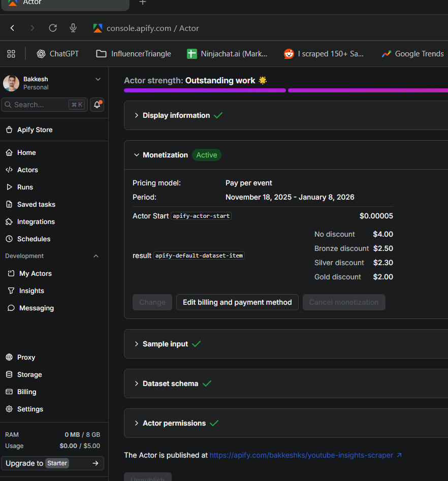The image size is (448, 481).
Task: Open Integrations in the sidebar
Action: tap(30, 221)
